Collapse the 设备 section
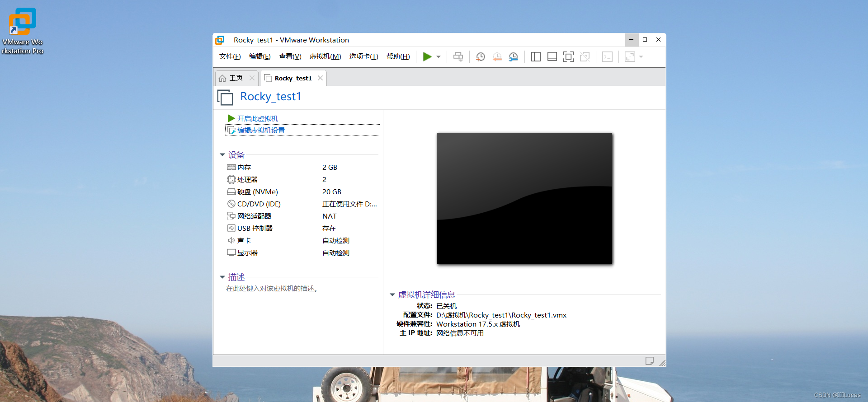Screen dimensions: 868x402 (222, 155)
